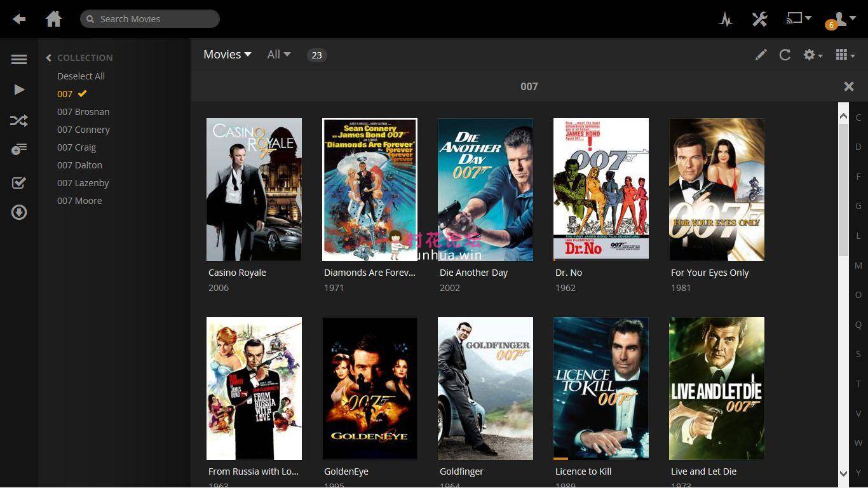This screenshot has width=868, height=488.
Task: Click the vertical scrollbar thumb
Action: click(x=843, y=191)
